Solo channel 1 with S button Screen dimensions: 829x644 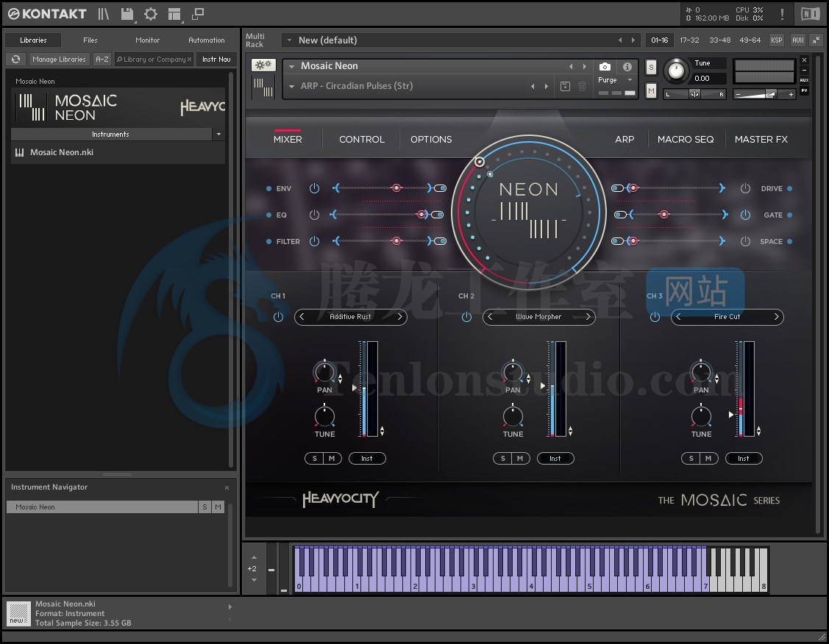[314, 459]
